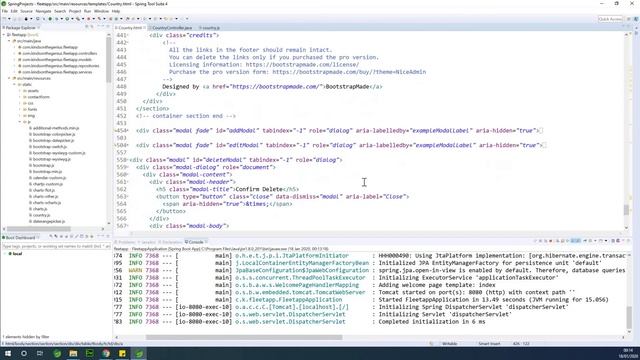Screen dimensions: 640x360
Task: Expand the contactform folder
Action: coord(20,97)
